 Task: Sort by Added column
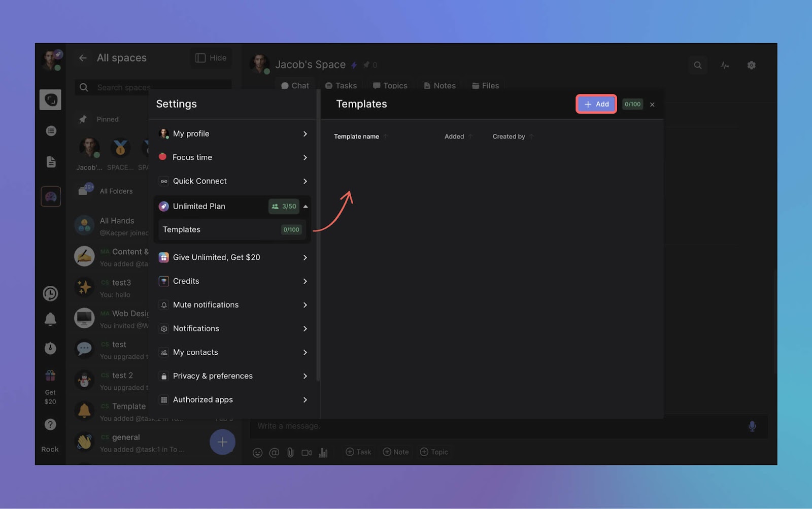(x=458, y=137)
